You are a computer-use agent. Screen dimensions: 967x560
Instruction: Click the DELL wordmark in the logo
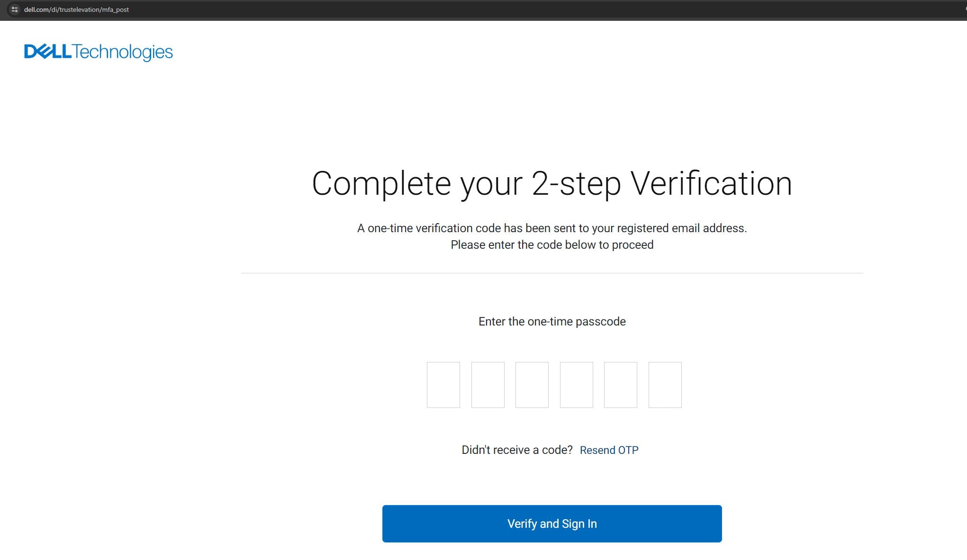pos(47,52)
